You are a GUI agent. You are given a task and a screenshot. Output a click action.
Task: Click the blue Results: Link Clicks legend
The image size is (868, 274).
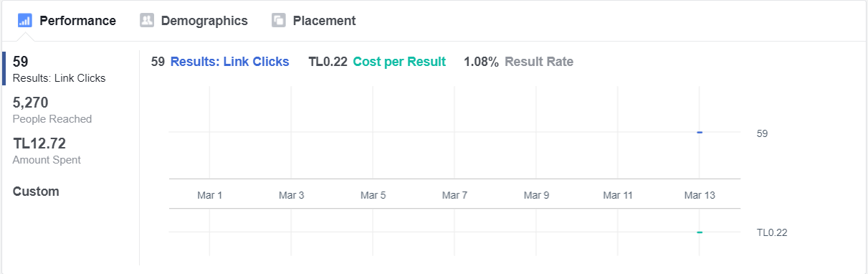(229, 62)
